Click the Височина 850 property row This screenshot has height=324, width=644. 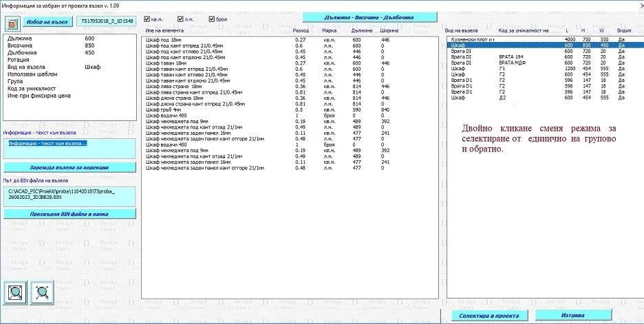pos(69,45)
